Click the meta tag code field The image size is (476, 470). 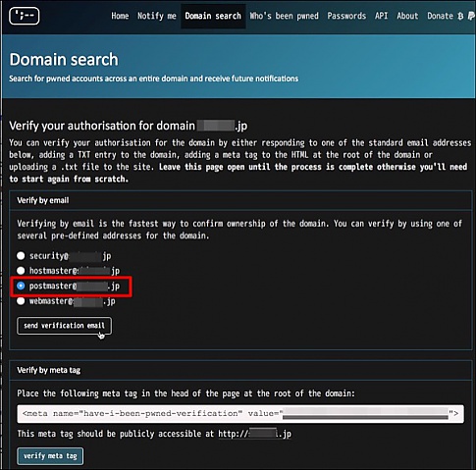click(x=240, y=414)
